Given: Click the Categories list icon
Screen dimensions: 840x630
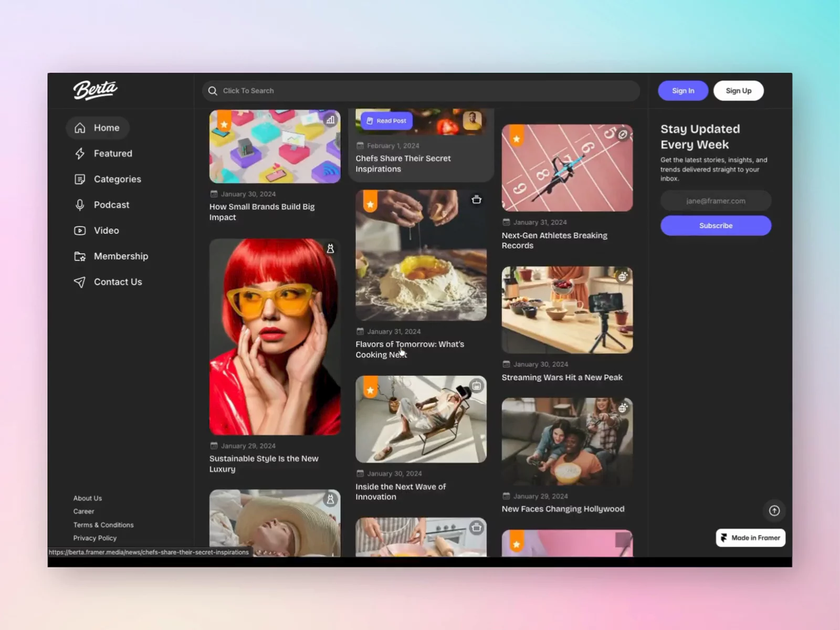Looking at the screenshot, I should tap(80, 180).
